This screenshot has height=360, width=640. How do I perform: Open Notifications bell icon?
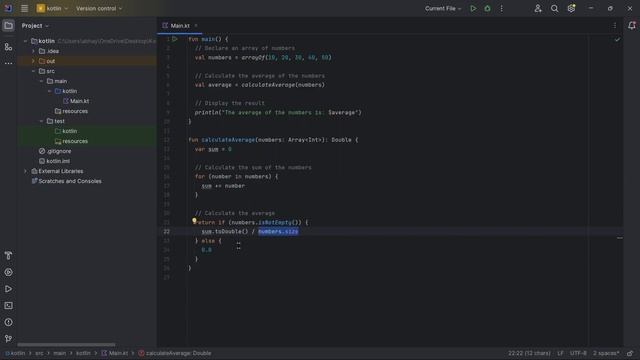632,25
